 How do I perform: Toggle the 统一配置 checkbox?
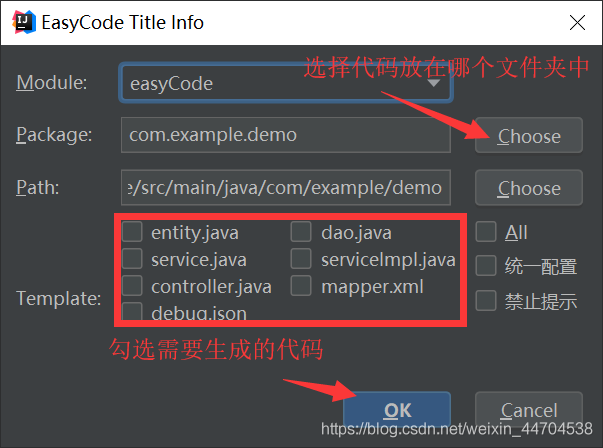[x=486, y=266]
